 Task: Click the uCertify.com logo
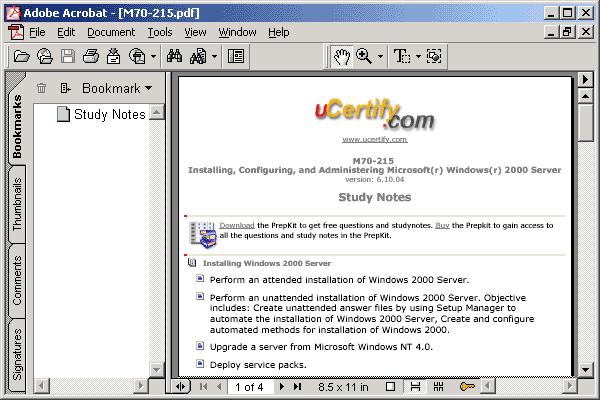click(374, 114)
